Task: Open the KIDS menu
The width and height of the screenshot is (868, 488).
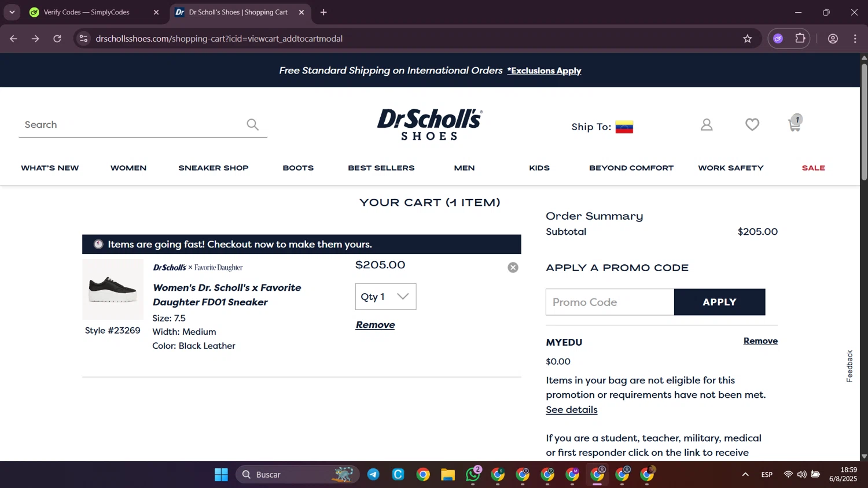Action: [x=539, y=168]
